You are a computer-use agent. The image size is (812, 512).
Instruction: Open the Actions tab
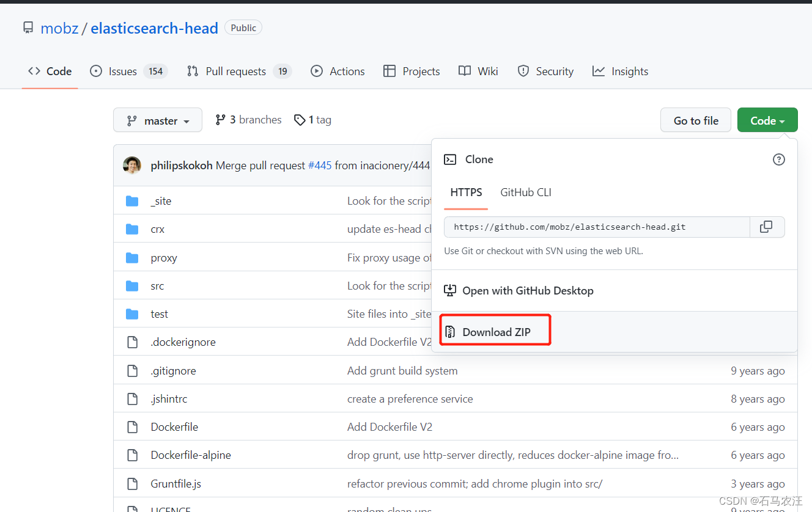(338, 71)
